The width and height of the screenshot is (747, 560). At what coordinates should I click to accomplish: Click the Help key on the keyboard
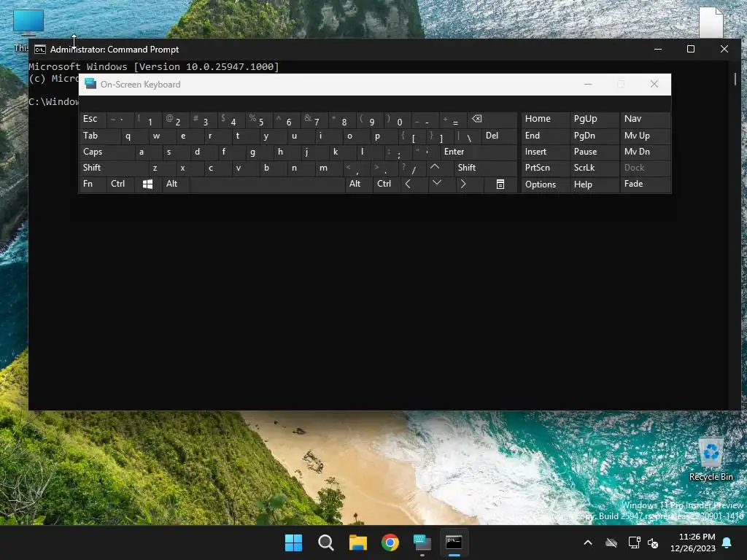coord(594,184)
